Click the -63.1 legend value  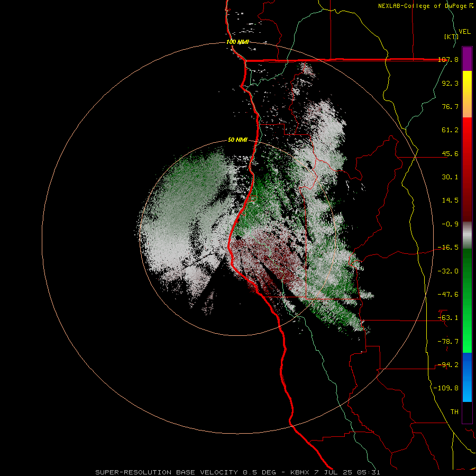448,318
